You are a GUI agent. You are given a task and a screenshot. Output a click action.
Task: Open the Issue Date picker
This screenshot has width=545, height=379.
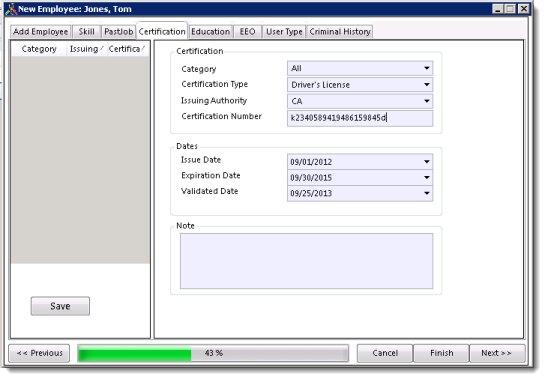pos(360,162)
